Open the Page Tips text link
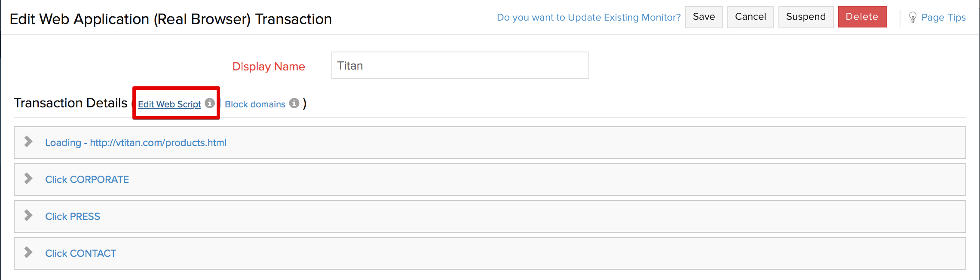Image resolution: width=980 pixels, height=280 pixels. 943,18
